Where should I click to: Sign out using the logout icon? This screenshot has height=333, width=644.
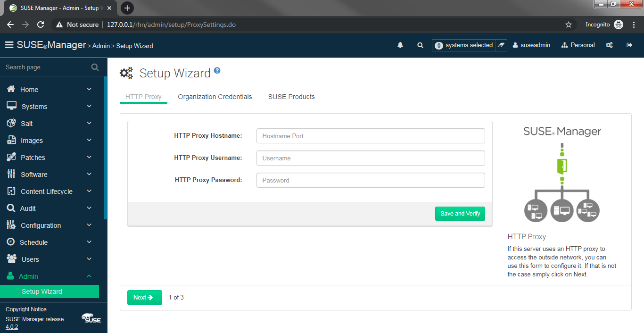[629, 45]
